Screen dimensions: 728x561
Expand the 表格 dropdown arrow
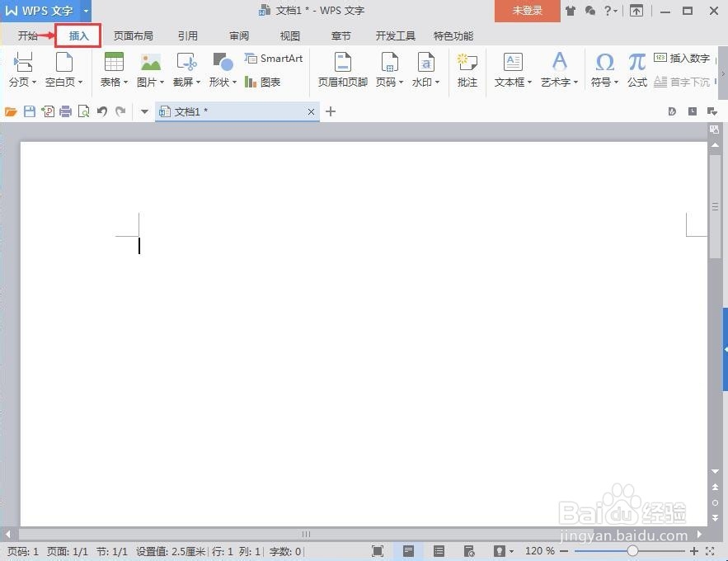tap(126, 82)
